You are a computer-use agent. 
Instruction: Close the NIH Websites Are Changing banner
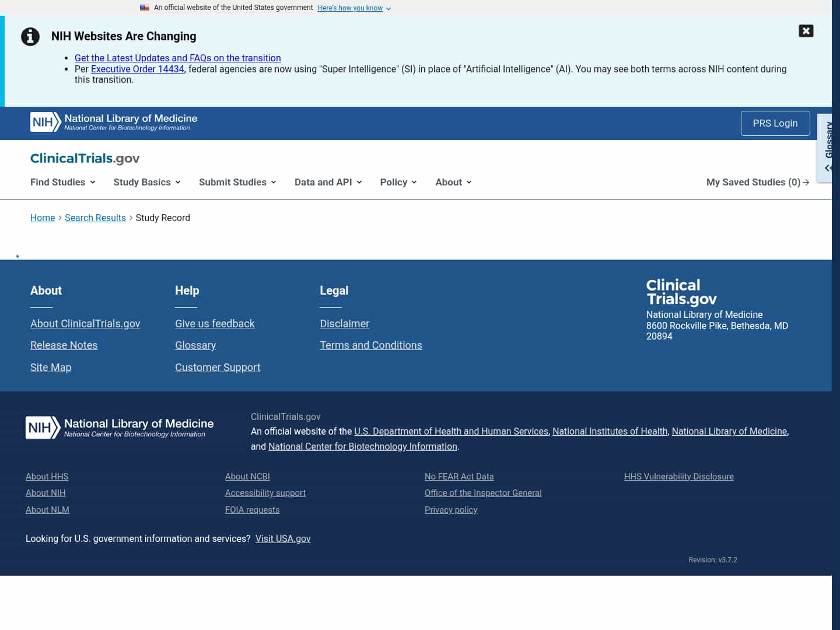tap(806, 31)
